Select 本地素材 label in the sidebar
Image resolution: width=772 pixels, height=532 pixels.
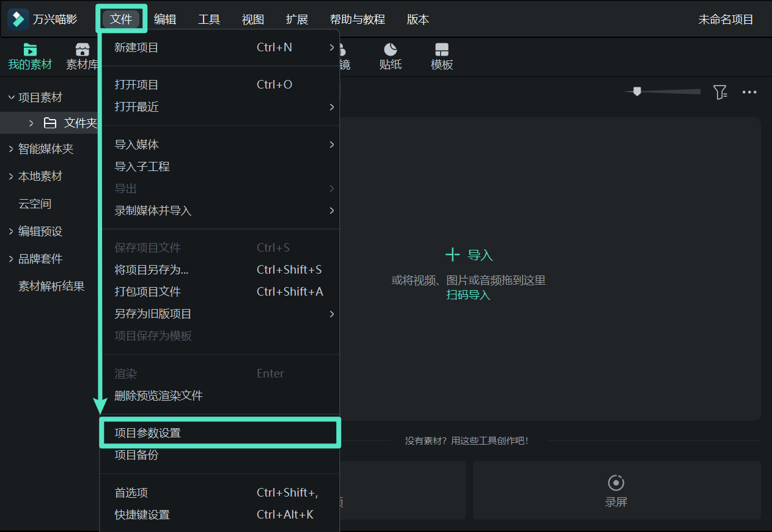tap(40, 176)
